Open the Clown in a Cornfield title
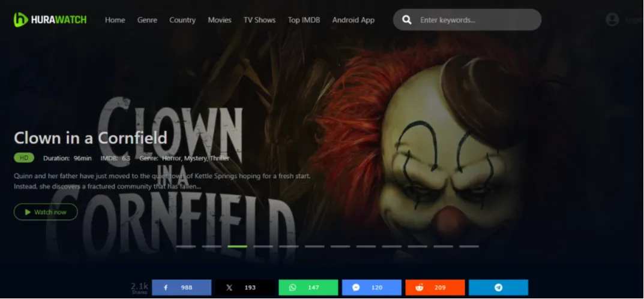The image size is (644, 299). [90, 138]
